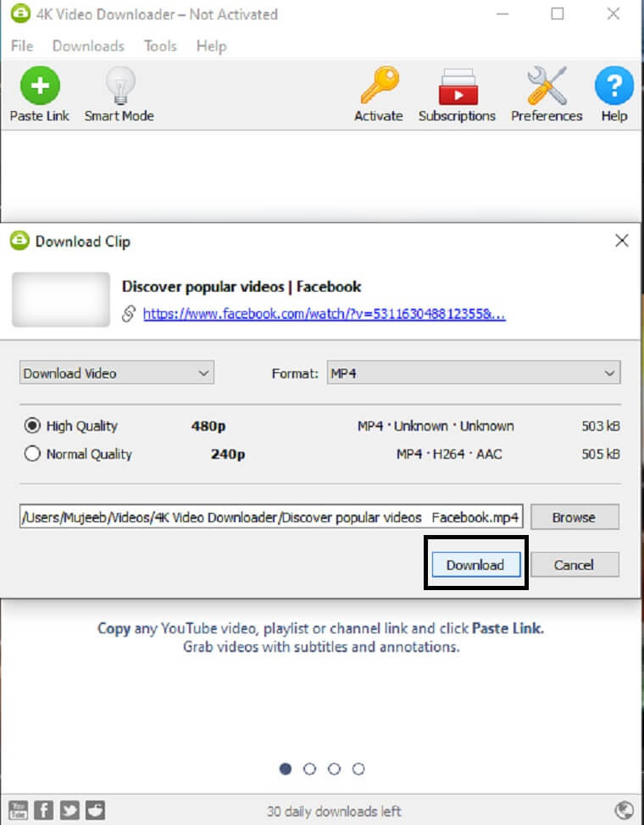Screen dimensions: 644x825
Task: Open the Tools menu
Action: (x=160, y=47)
